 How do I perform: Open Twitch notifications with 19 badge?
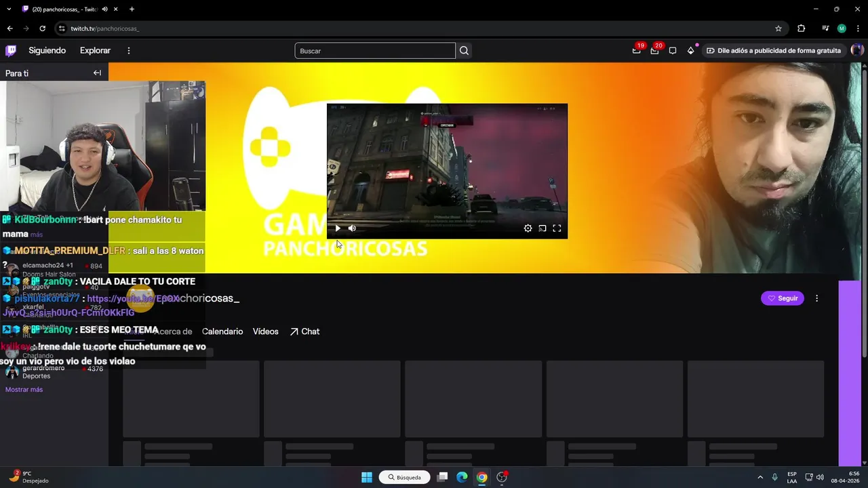point(636,50)
